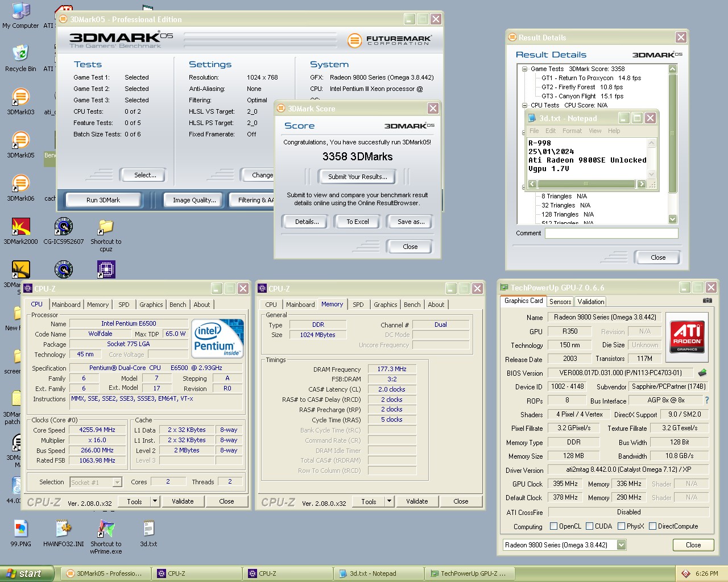Image resolution: width=728 pixels, height=582 pixels.
Task: Click the Intel Pentium inside logo in CPU-Z
Action: click(x=218, y=339)
